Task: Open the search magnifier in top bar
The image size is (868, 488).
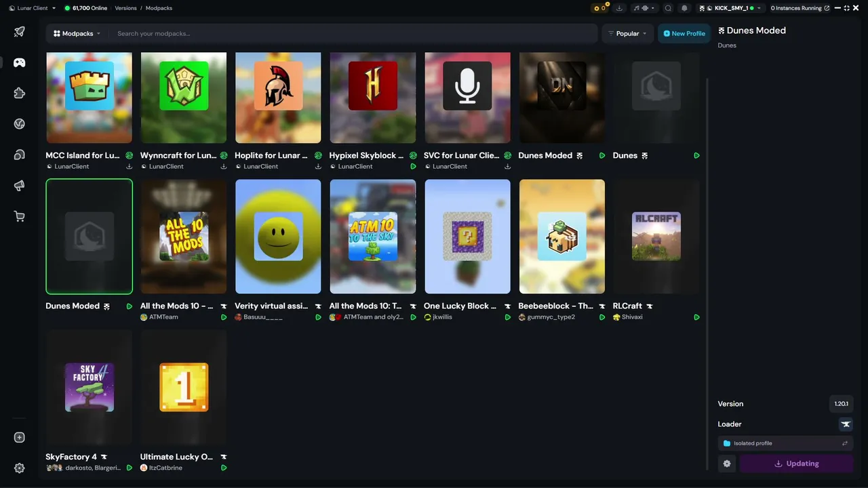Action: click(668, 8)
